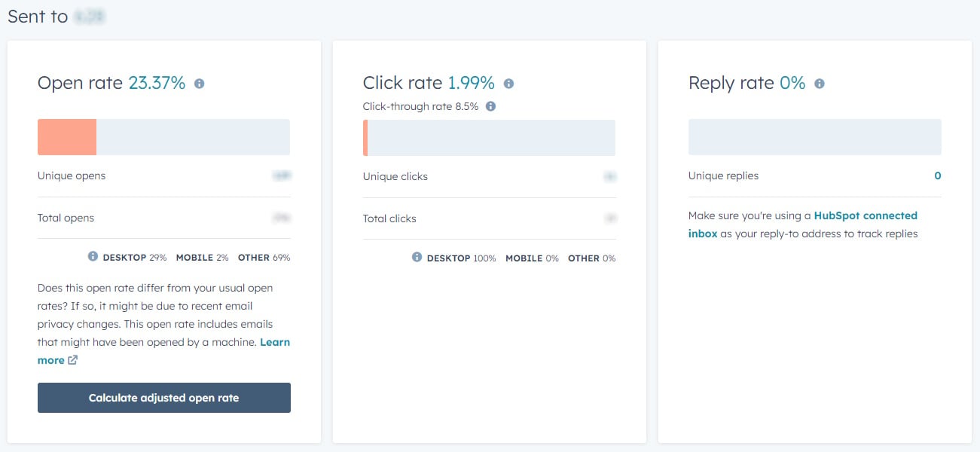Click the blurred Unique opens count
Screen dimensions: 980x452
(x=282, y=176)
